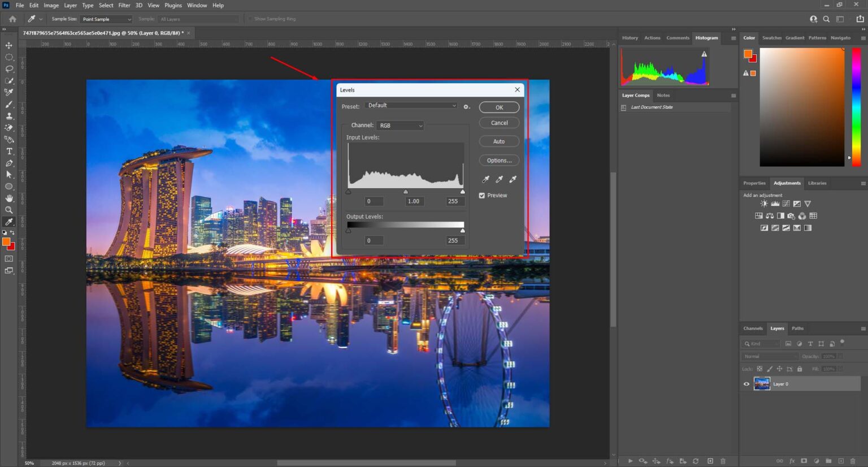Switch to the Channels tab
The width and height of the screenshot is (868, 467).
752,328
